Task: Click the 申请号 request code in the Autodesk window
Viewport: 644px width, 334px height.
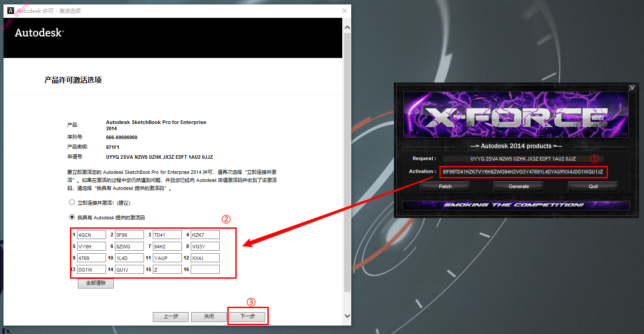Action: click(160, 157)
